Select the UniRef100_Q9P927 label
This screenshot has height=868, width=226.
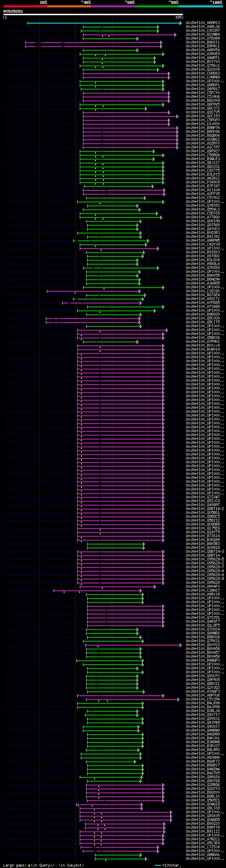[203, 151]
